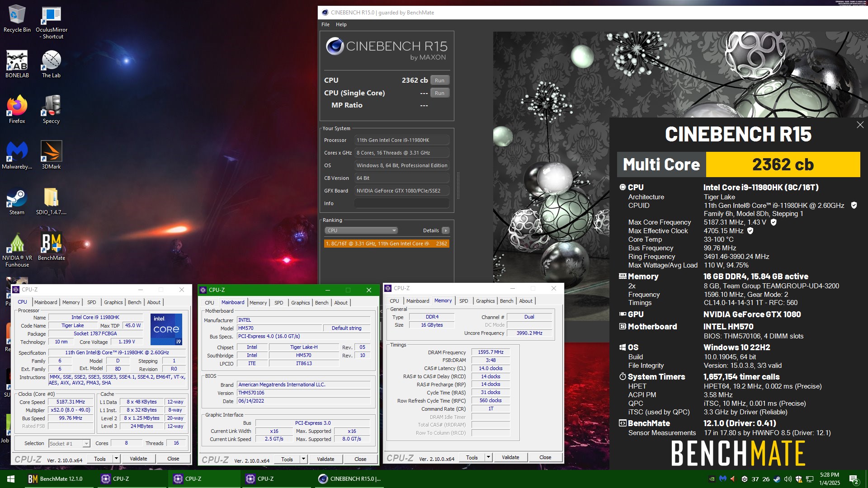Run the Cinebench CPU multi-core test
The width and height of the screenshot is (868, 488).
(439, 80)
